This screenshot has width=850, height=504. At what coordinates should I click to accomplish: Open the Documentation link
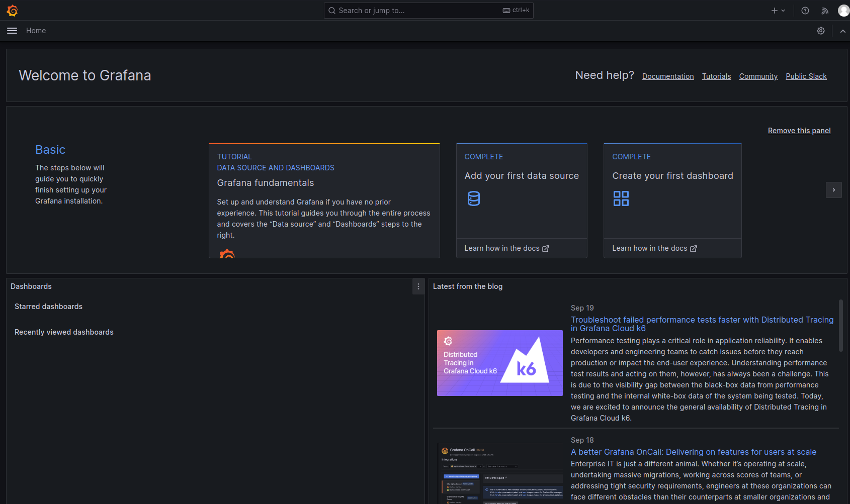pos(668,76)
